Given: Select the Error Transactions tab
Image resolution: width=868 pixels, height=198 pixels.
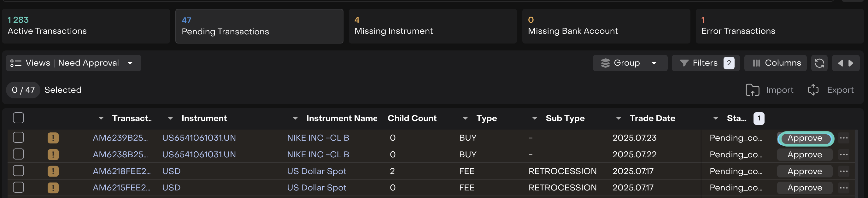Looking at the screenshot, I should click(x=779, y=26).
